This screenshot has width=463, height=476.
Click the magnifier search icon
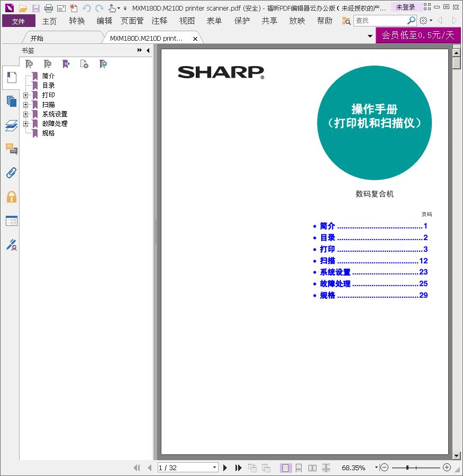click(x=411, y=20)
